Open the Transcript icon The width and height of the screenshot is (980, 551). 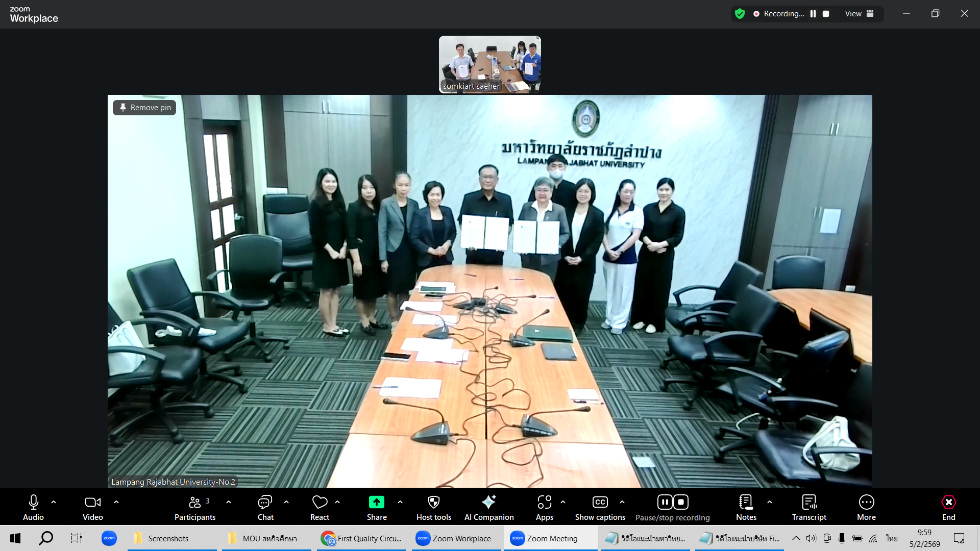[809, 503]
